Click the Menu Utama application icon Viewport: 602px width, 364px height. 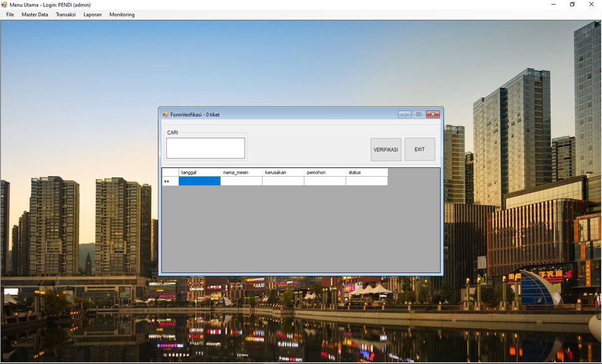(x=5, y=4)
